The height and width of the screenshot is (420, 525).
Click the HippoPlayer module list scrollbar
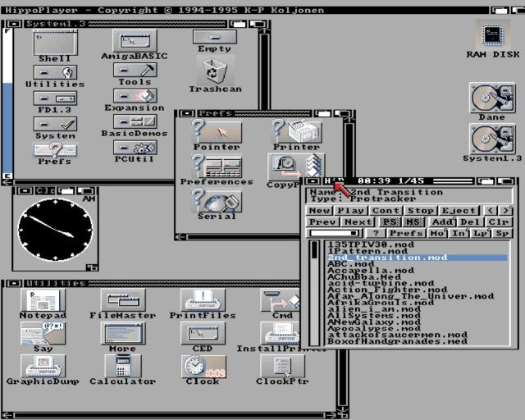314,293
